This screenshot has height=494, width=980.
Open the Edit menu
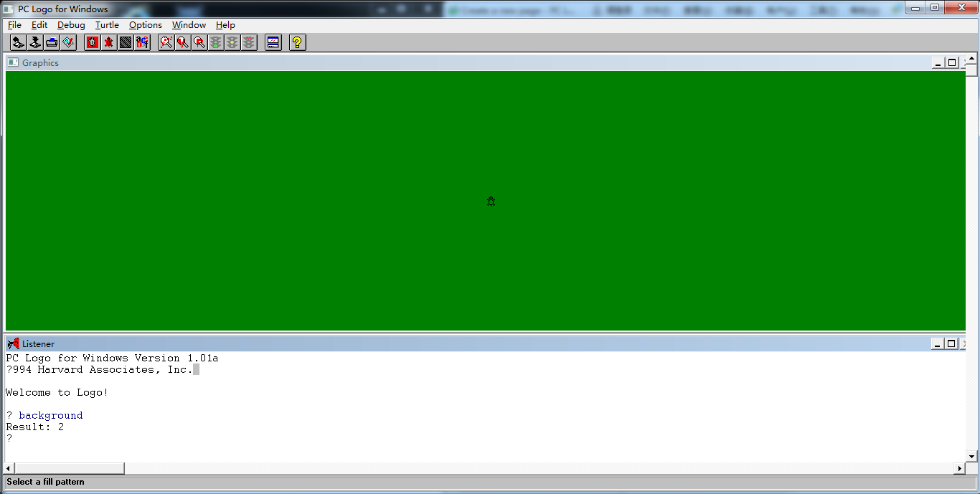[x=39, y=24]
